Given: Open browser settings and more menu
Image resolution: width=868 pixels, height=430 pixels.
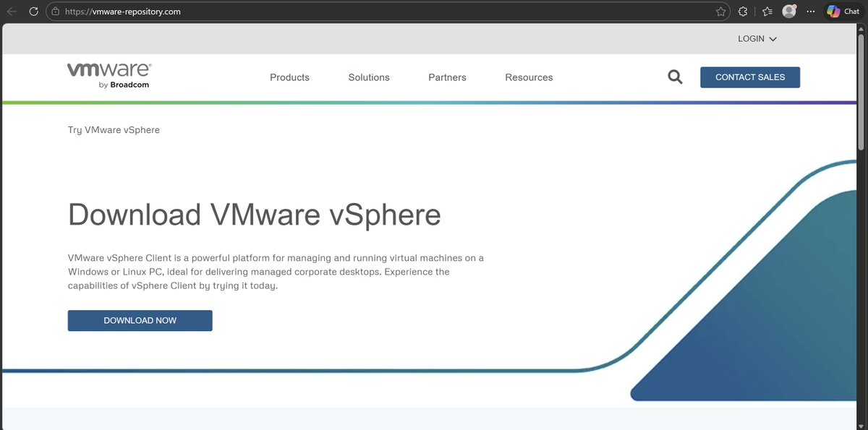Looking at the screenshot, I should tap(811, 12).
